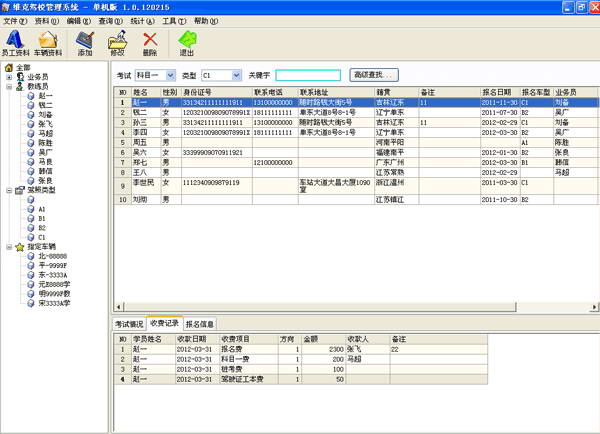The width and height of the screenshot is (600, 434).
Task: Open the 文件(F) menu
Action: coord(15,21)
